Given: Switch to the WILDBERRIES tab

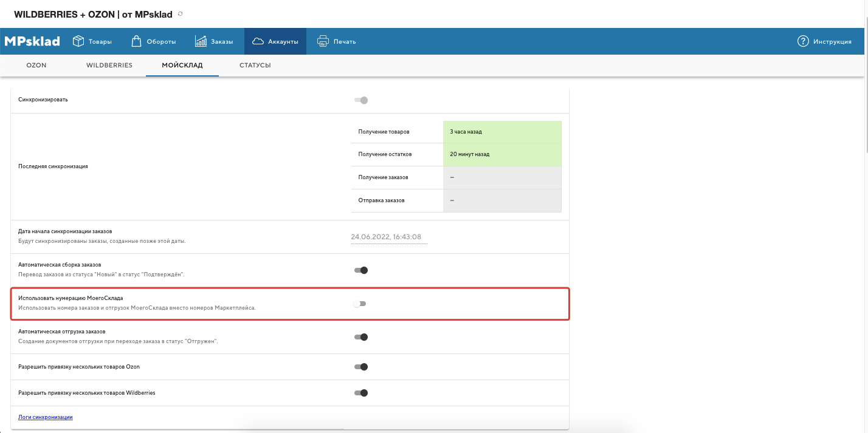Looking at the screenshot, I should (109, 65).
